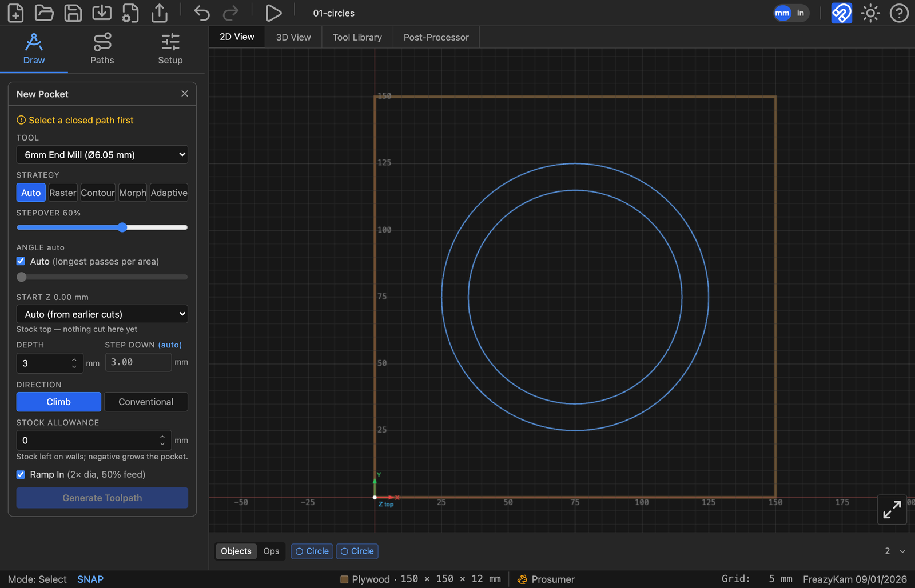Click the blue app logo icon

(841, 13)
